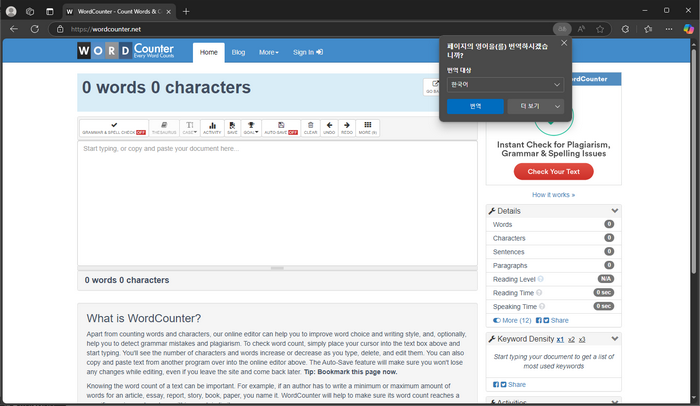Select the Home tab

click(208, 52)
